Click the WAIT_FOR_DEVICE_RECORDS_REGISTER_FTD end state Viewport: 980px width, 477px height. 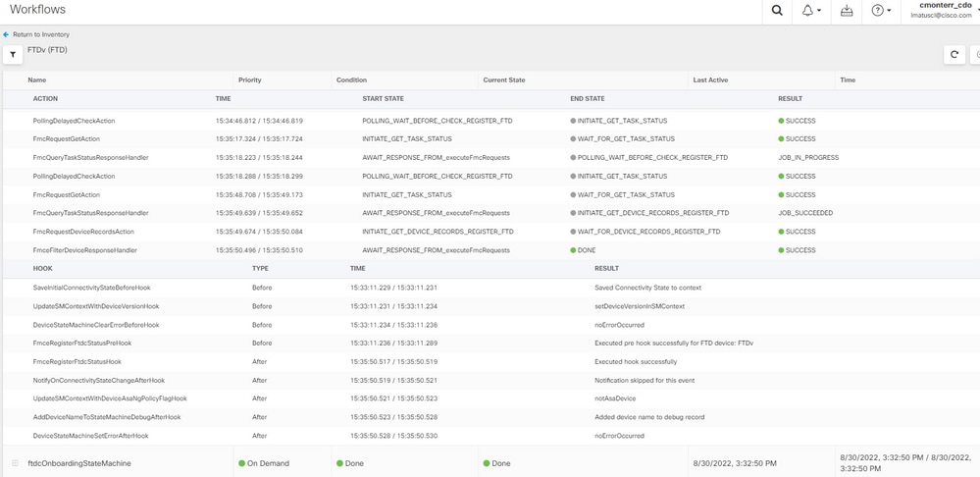(645, 232)
